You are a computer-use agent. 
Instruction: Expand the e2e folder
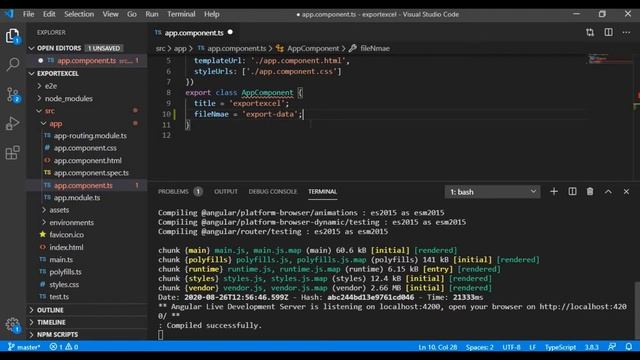tap(51, 86)
